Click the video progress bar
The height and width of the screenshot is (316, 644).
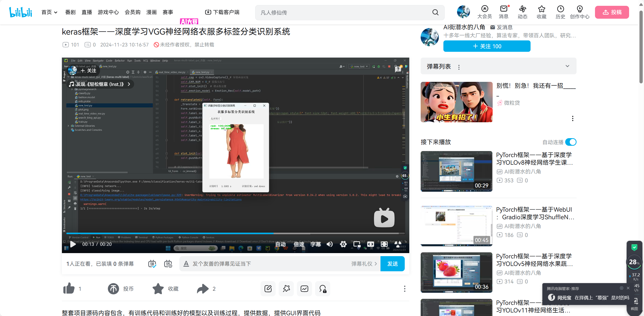point(235,233)
